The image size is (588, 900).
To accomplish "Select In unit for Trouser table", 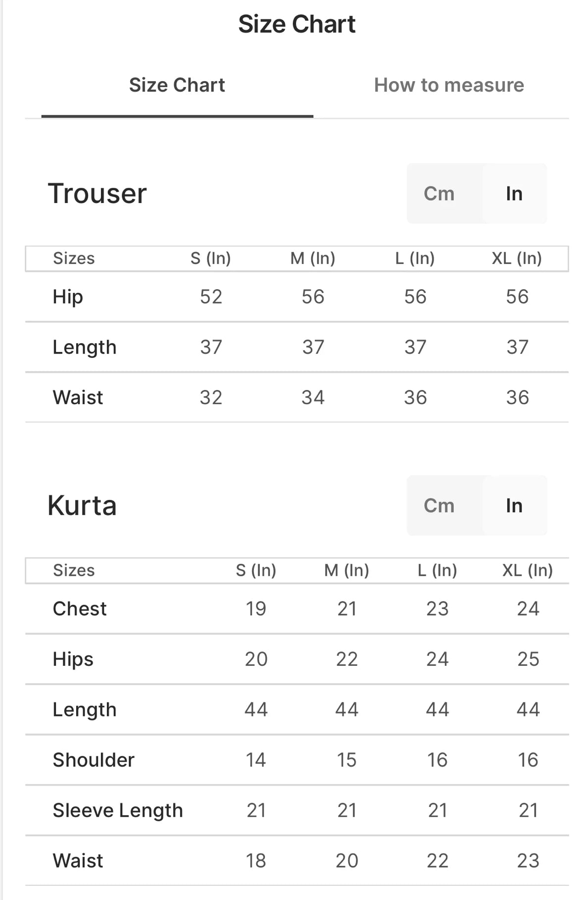I will (x=514, y=194).
